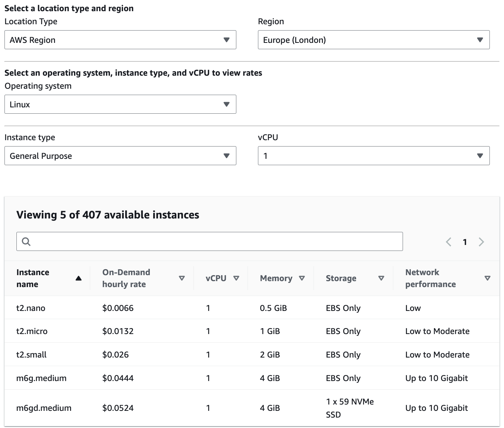Go to next page with right chevron
The width and height of the screenshot is (504, 428).
[x=481, y=242]
